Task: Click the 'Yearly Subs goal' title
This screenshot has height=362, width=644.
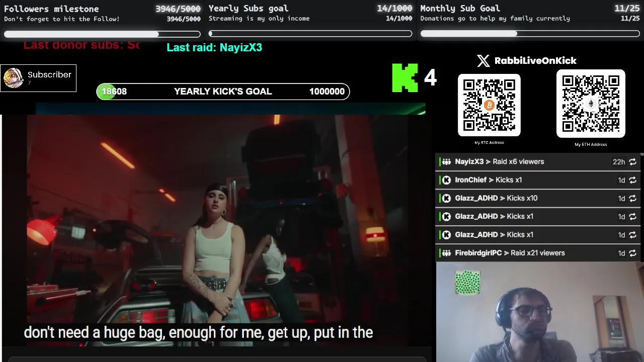Action: (x=249, y=9)
